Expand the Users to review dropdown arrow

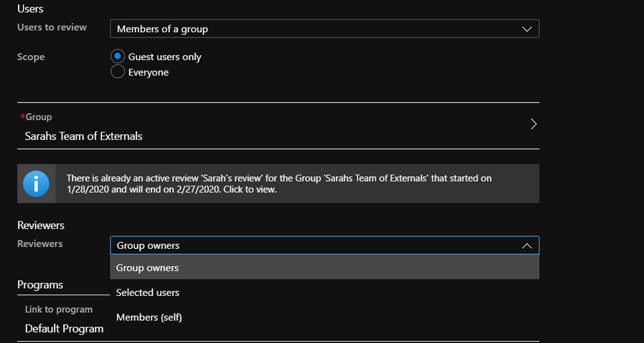[527, 29]
